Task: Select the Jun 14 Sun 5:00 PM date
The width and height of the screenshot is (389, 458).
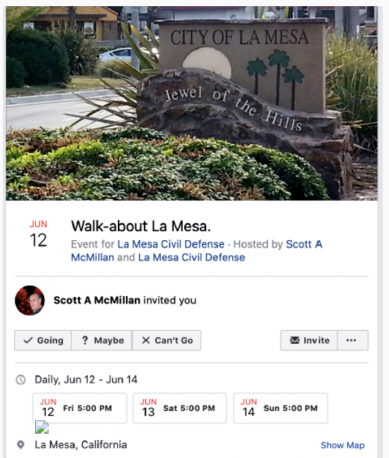Action: (280, 408)
